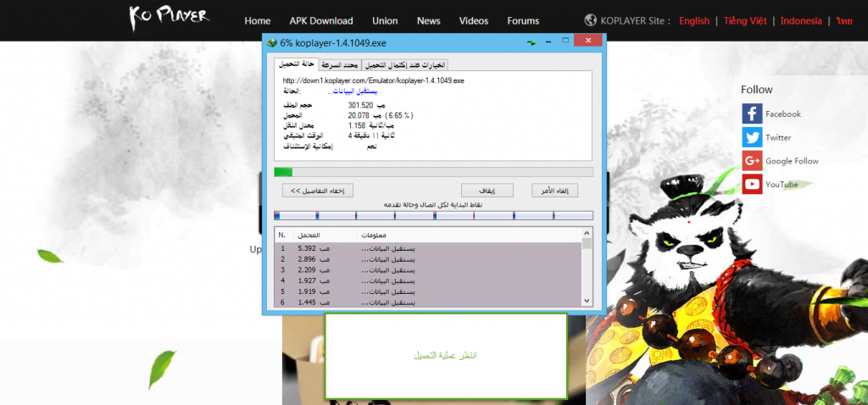Select connection row 2 with 2.896

(428, 259)
